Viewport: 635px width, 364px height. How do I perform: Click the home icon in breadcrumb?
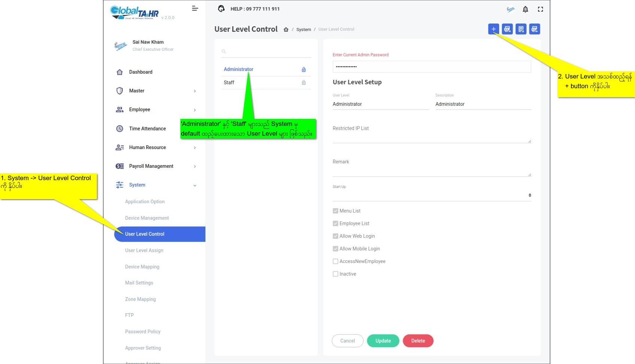click(x=286, y=30)
